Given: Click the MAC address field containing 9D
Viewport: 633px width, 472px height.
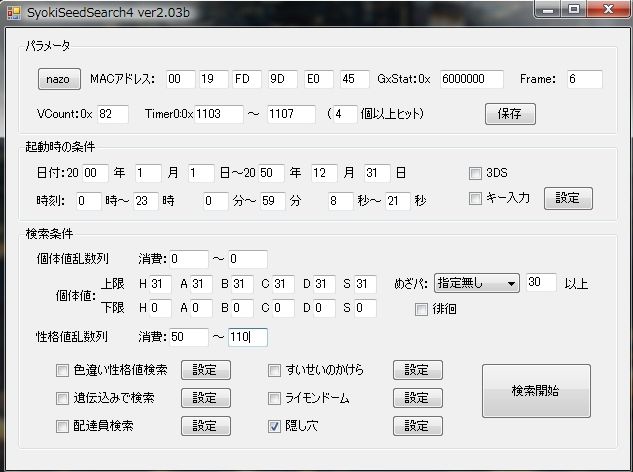Looking at the screenshot, I should [x=283, y=79].
